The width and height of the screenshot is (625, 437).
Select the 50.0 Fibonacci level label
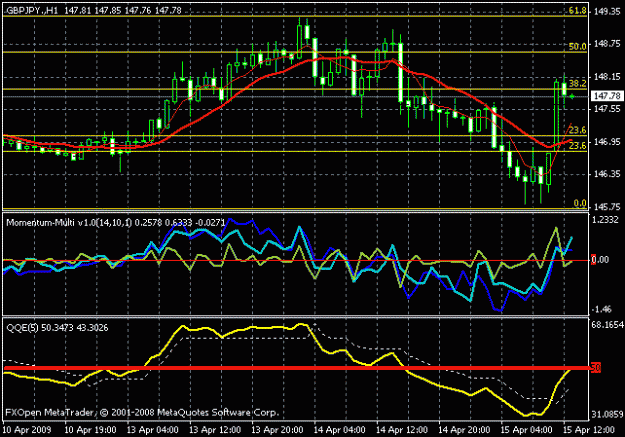(x=578, y=46)
